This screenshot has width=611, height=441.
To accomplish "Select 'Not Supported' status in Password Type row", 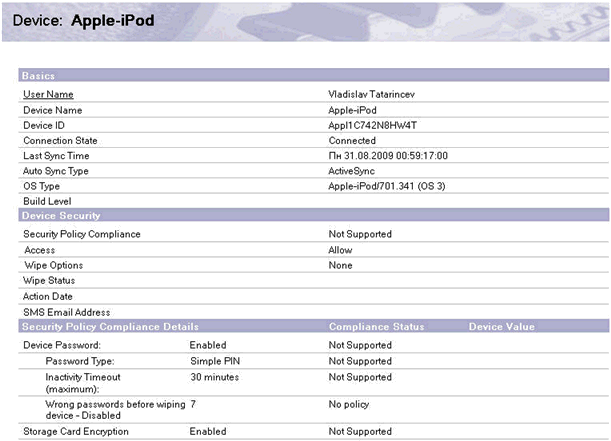I will (x=360, y=361).
